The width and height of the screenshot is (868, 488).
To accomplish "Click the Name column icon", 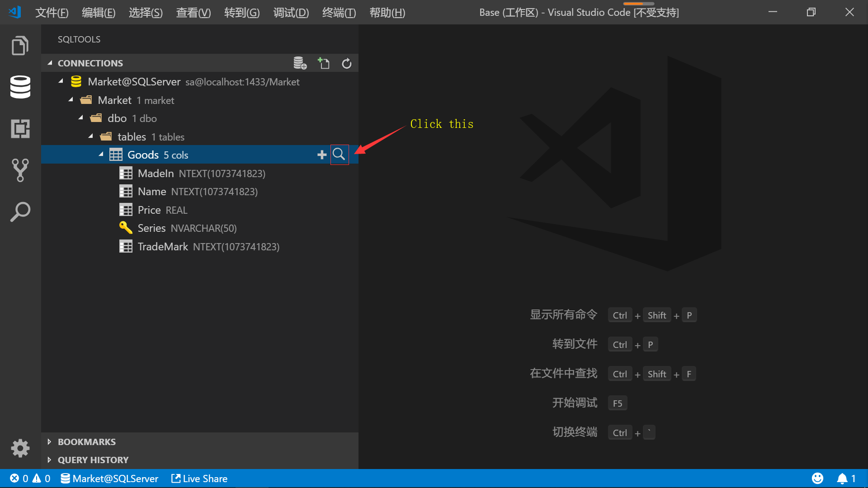I will (126, 192).
